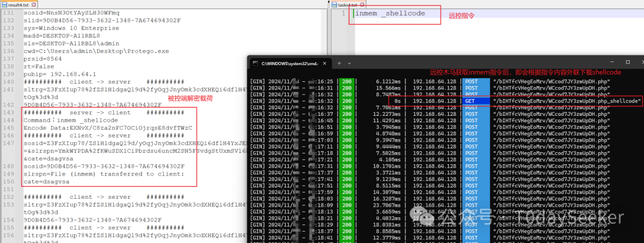The image size is (644, 243).
Task: Close the cmd.exe terminal tab
Action: click(x=324, y=63)
